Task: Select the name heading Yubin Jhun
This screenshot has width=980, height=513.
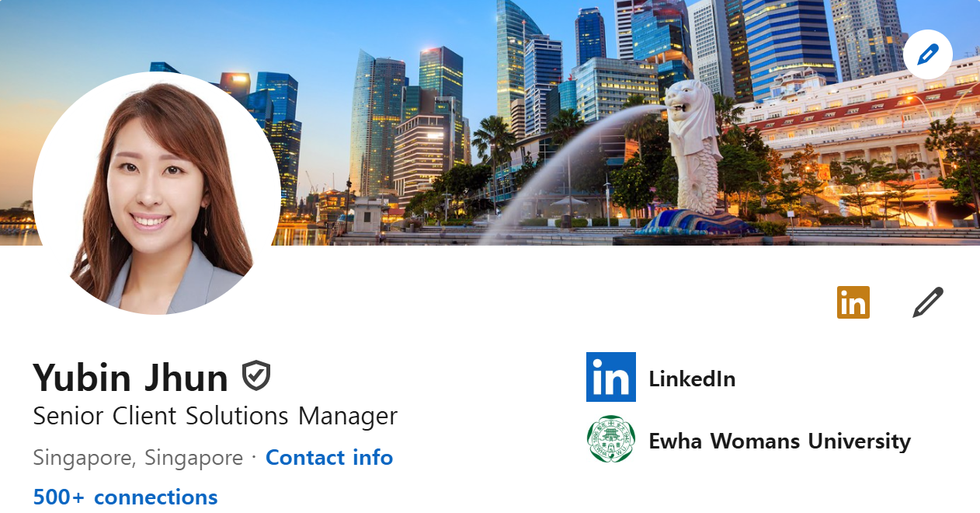Action: tap(130, 377)
